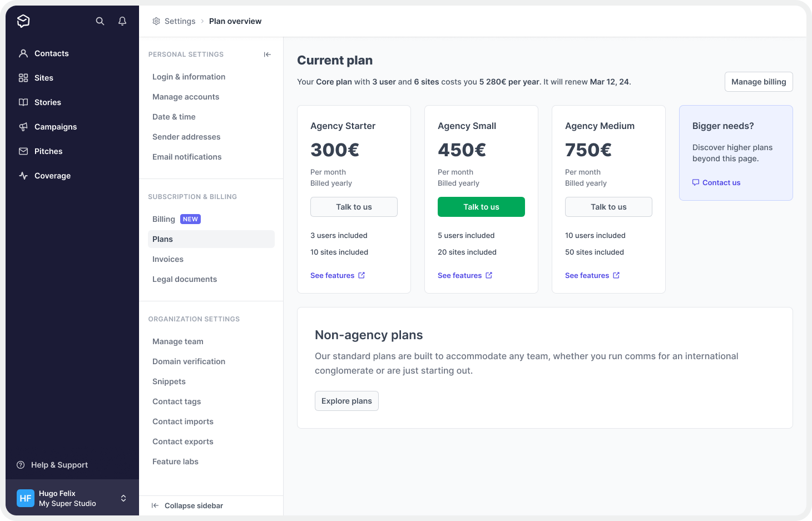Click the Current plan heading
This screenshot has height=521, width=812.
pyautogui.click(x=335, y=60)
